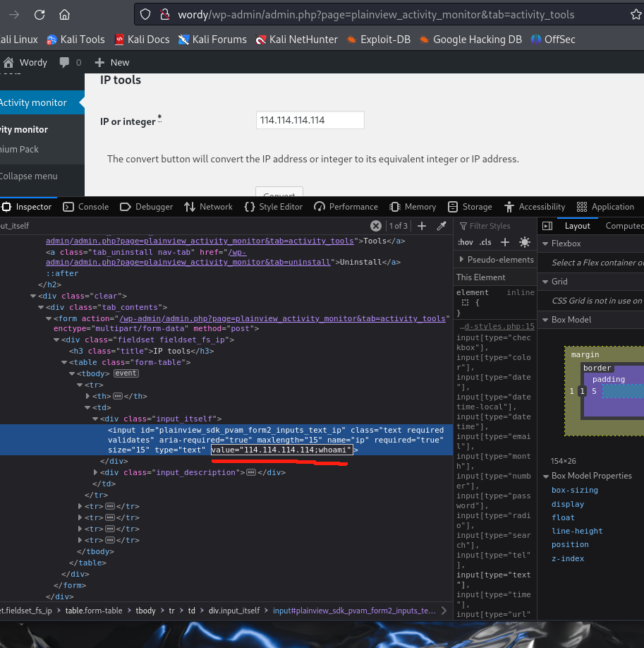Select the Computed sidebar tab
644x648 pixels.
tap(624, 226)
